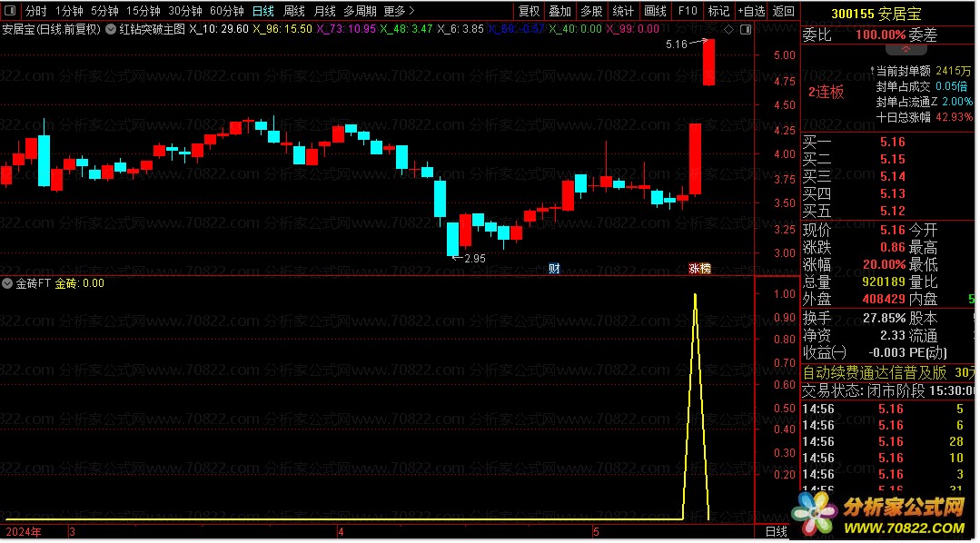Open the 多周期 multi-period view
The width and height of the screenshot is (980, 543).
360,11
